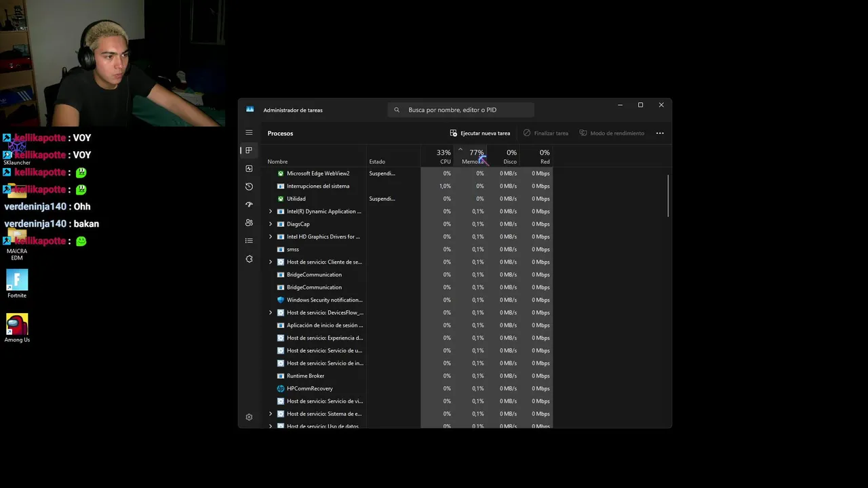Click the Interrupciones del sistema icon
868x488 pixels.
click(x=281, y=186)
